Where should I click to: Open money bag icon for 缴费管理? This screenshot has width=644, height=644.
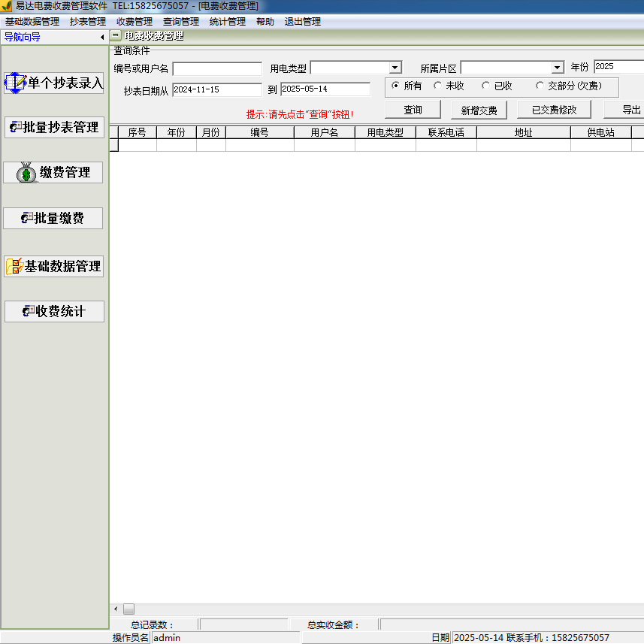coord(27,172)
